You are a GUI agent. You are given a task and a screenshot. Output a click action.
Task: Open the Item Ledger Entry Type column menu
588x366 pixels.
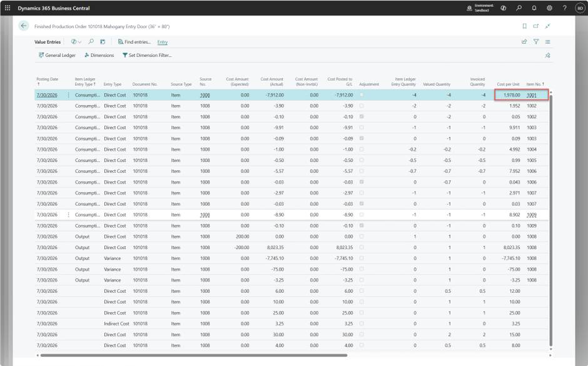point(85,81)
